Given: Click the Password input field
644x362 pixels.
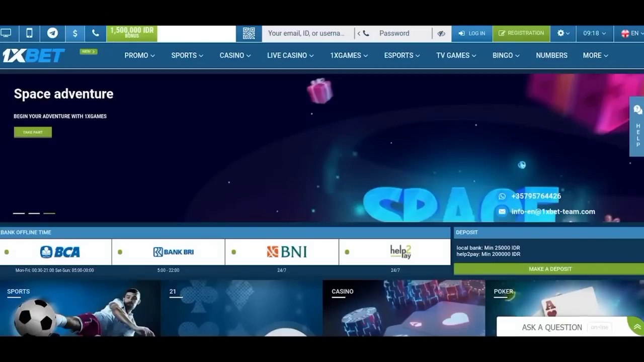Looking at the screenshot, I should tap(401, 33).
